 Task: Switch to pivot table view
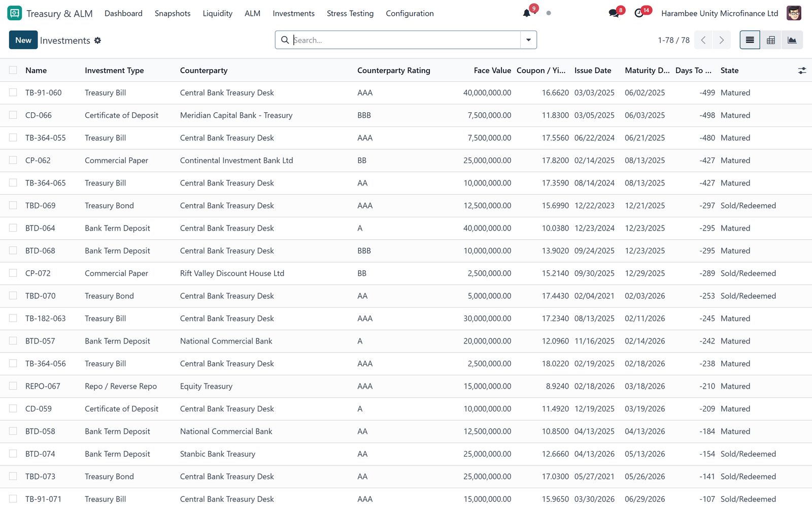pyautogui.click(x=771, y=40)
